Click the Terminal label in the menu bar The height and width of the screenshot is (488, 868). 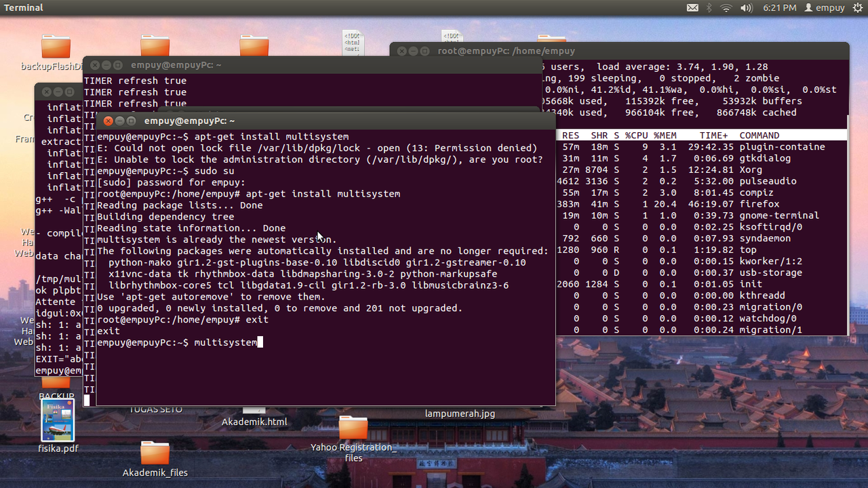(x=24, y=7)
